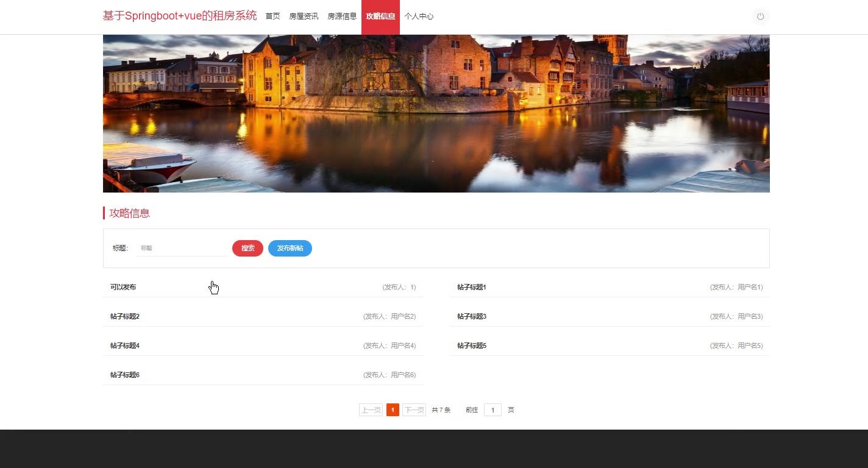Open the post 帖子标题4
868x468 pixels.
click(x=125, y=346)
